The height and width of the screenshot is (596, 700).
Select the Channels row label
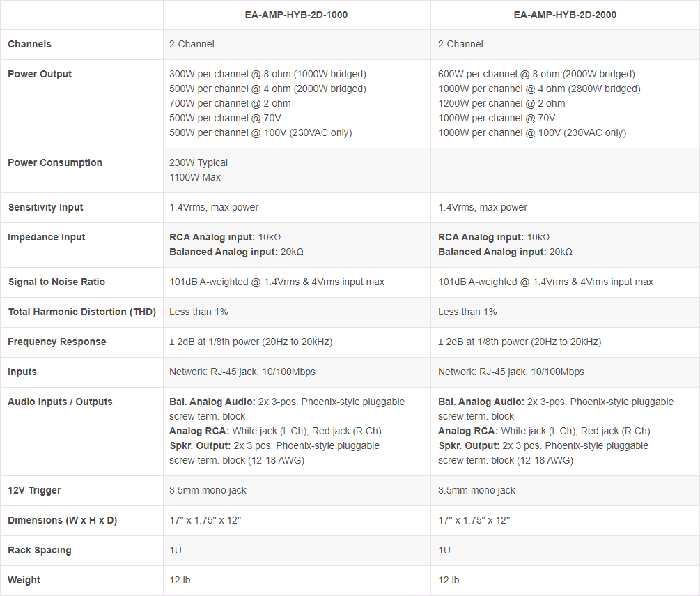(x=29, y=44)
